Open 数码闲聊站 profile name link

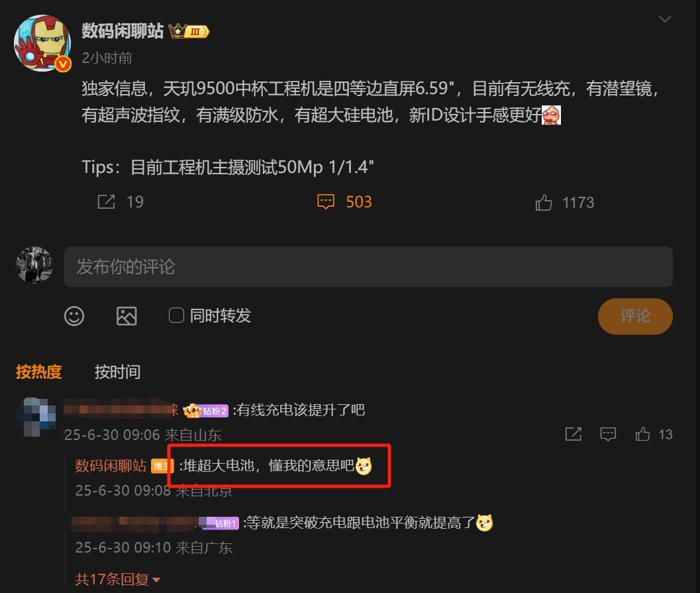123,31
